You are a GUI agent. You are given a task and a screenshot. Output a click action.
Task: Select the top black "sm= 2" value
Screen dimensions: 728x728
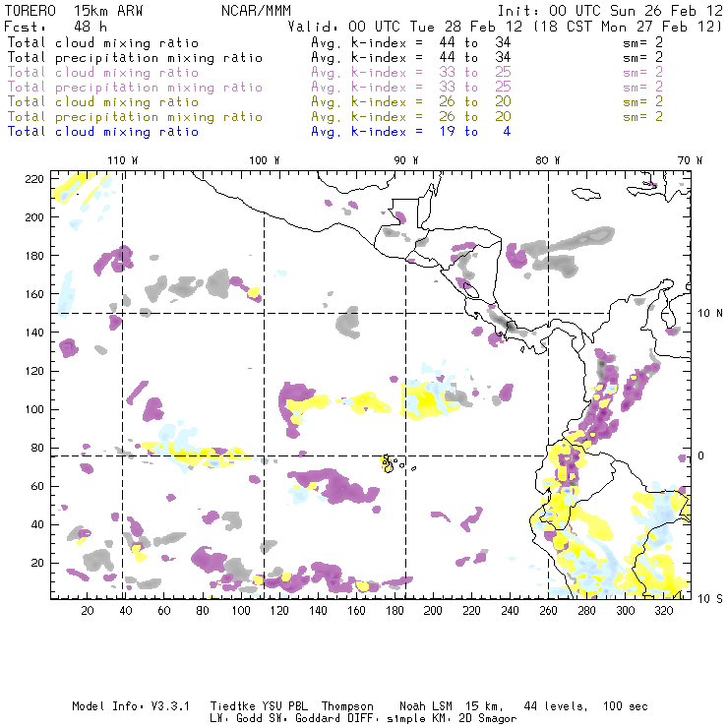[x=643, y=42]
